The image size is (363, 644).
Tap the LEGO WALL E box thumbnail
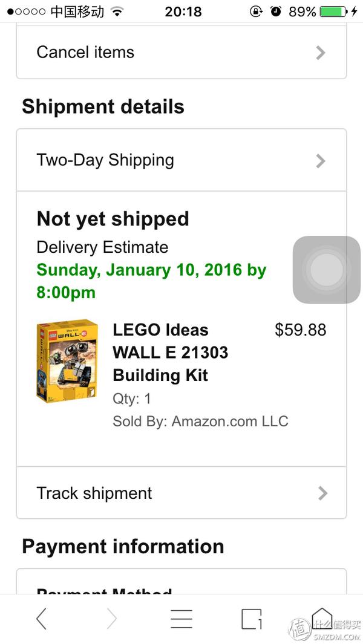[67, 361]
